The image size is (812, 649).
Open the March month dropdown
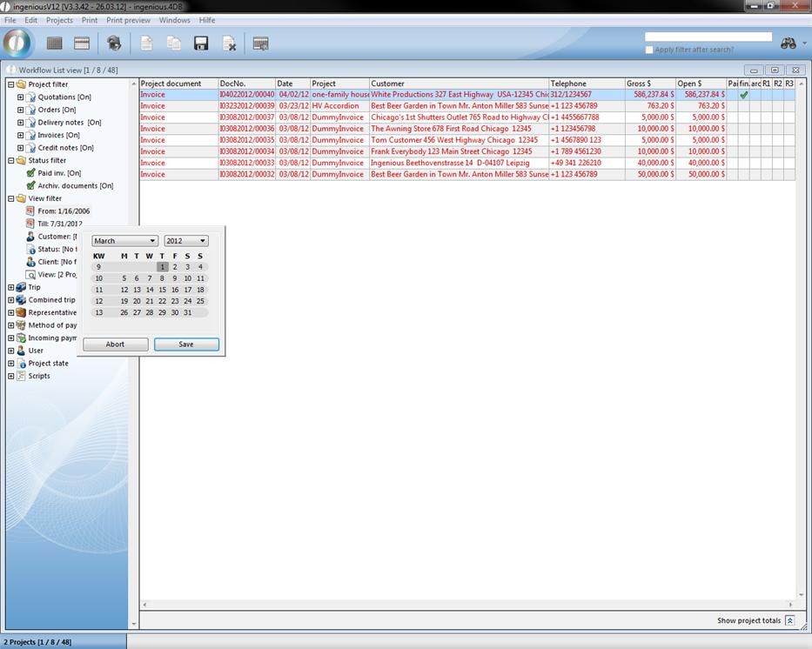coord(124,241)
